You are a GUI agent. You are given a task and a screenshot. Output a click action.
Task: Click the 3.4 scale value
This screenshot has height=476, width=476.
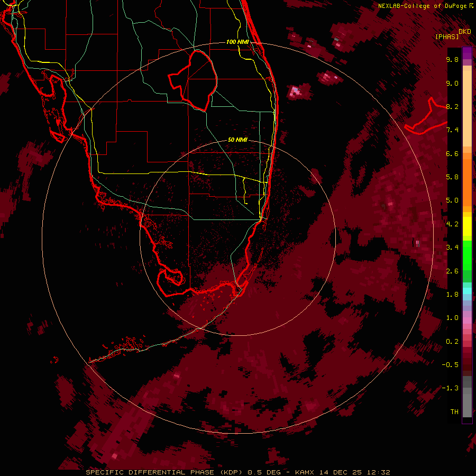pos(452,248)
